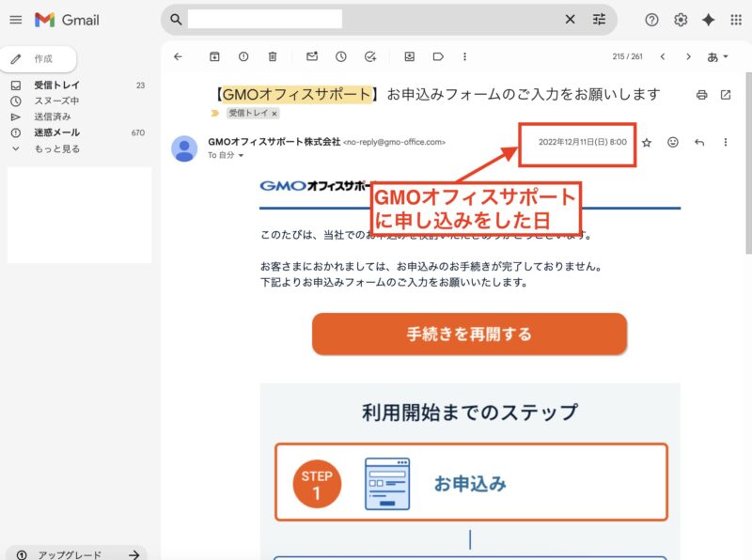Mark the email as unread
The height and width of the screenshot is (560, 752).
[312, 56]
